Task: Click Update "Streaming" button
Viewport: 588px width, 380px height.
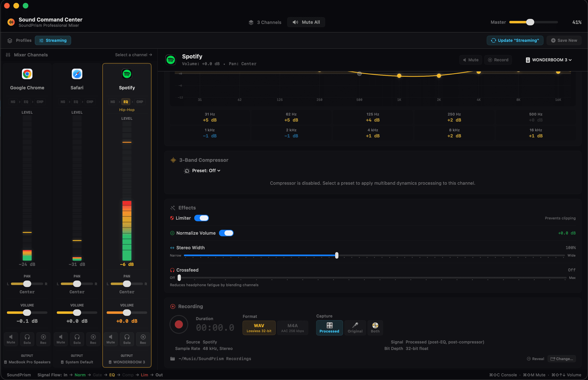Action: click(515, 40)
